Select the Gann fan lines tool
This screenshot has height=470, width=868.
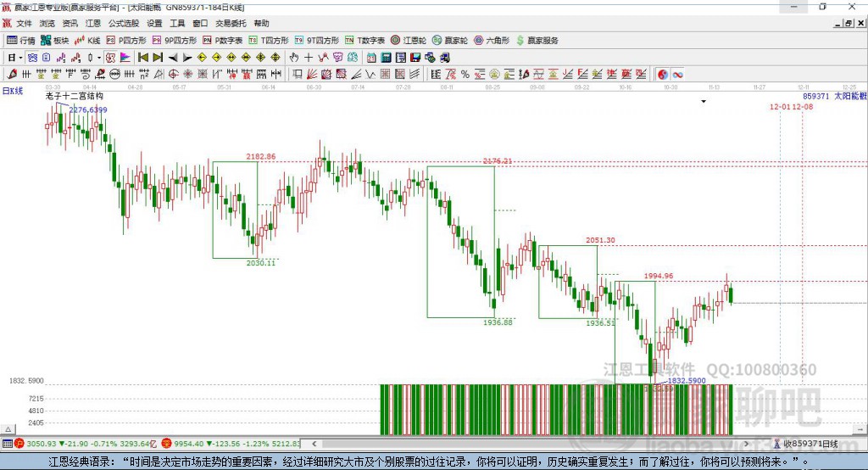point(312,75)
